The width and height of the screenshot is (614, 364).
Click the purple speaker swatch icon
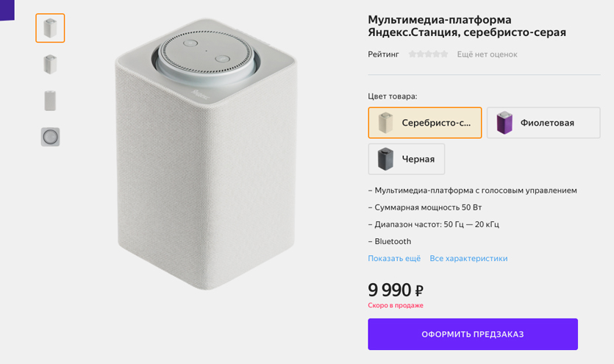(x=504, y=123)
